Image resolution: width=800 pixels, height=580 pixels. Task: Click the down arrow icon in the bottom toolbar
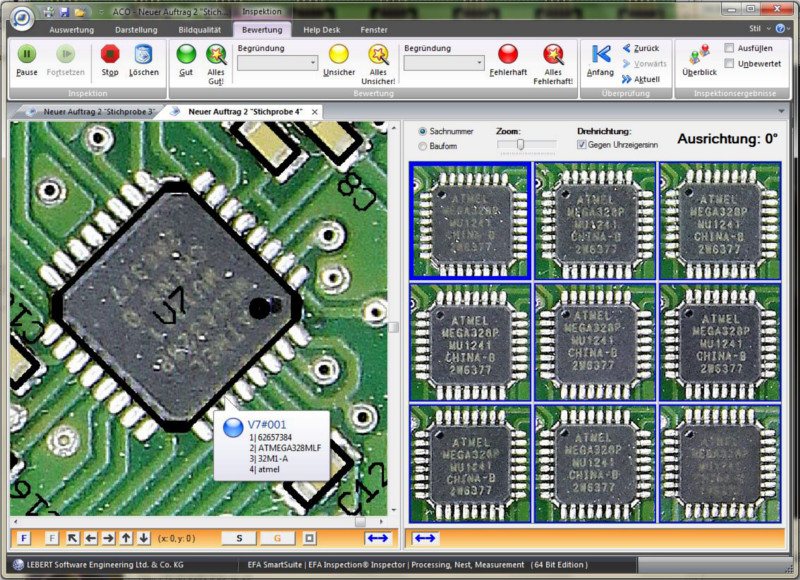tap(144, 538)
